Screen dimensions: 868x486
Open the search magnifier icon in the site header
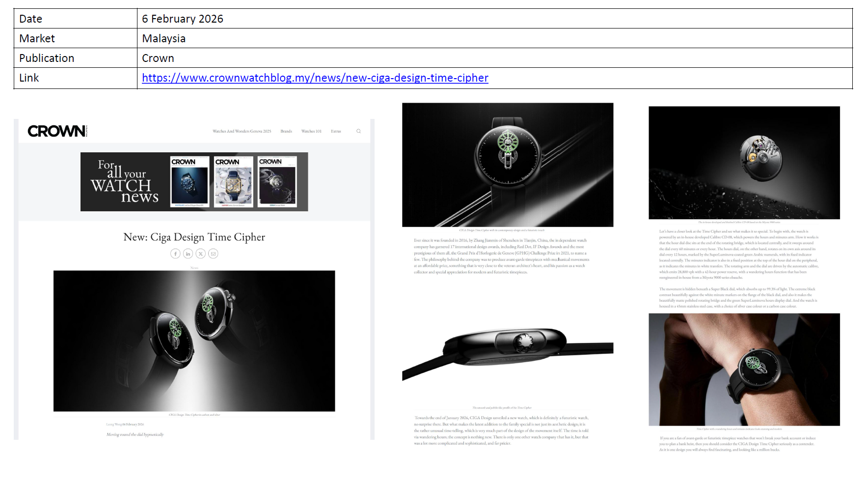click(x=358, y=131)
